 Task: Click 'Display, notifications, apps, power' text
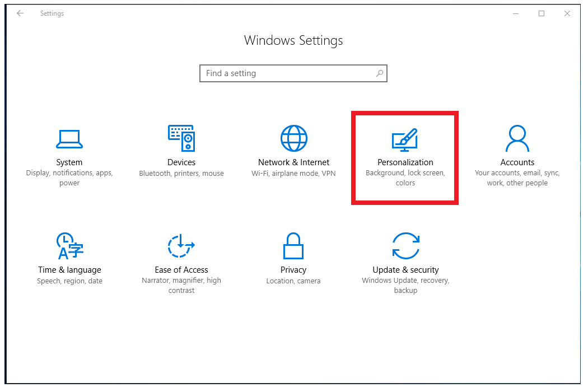pos(69,178)
